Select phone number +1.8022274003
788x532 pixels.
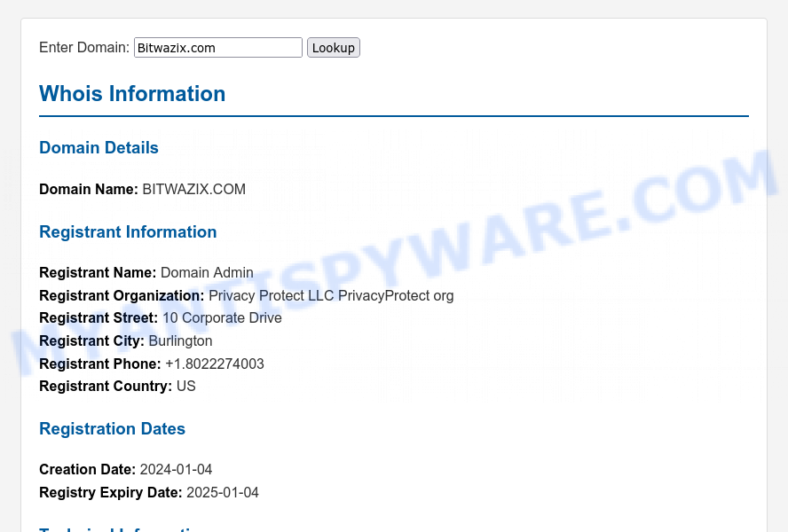click(215, 364)
